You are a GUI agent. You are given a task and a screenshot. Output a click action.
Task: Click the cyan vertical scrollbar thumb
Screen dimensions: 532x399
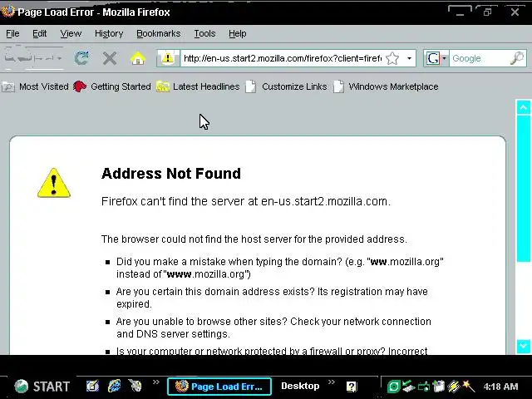click(523, 189)
